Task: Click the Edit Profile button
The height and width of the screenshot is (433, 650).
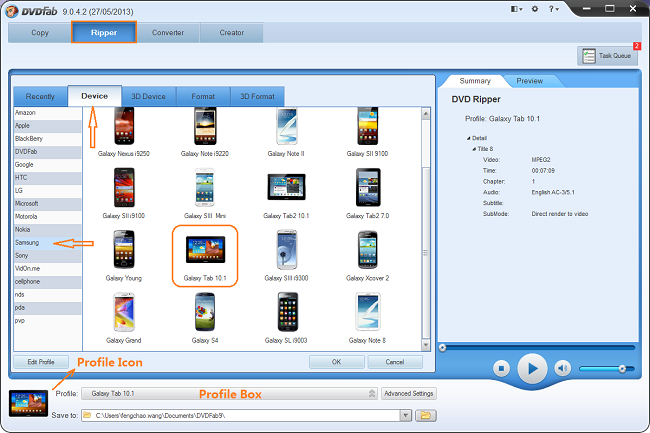Action: coord(41,362)
